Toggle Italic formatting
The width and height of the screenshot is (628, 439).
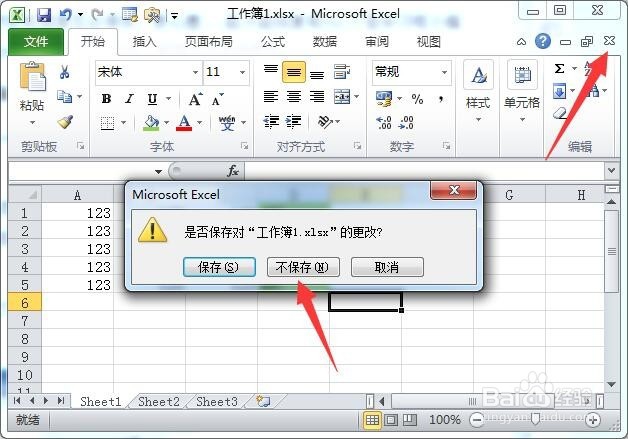click(x=129, y=99)
